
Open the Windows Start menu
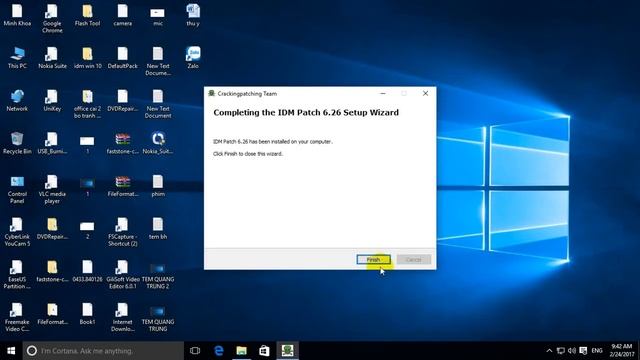[11, 351]
